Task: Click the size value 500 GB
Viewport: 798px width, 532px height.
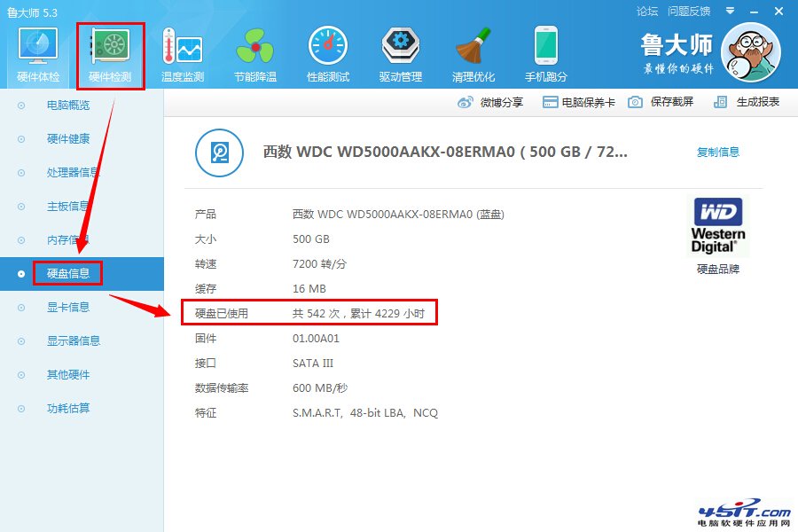Action: click(311, 239)
